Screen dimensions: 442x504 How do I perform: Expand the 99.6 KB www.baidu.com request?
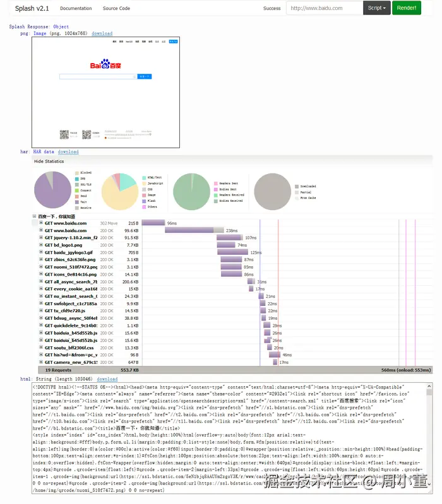[x=41, y=230]
